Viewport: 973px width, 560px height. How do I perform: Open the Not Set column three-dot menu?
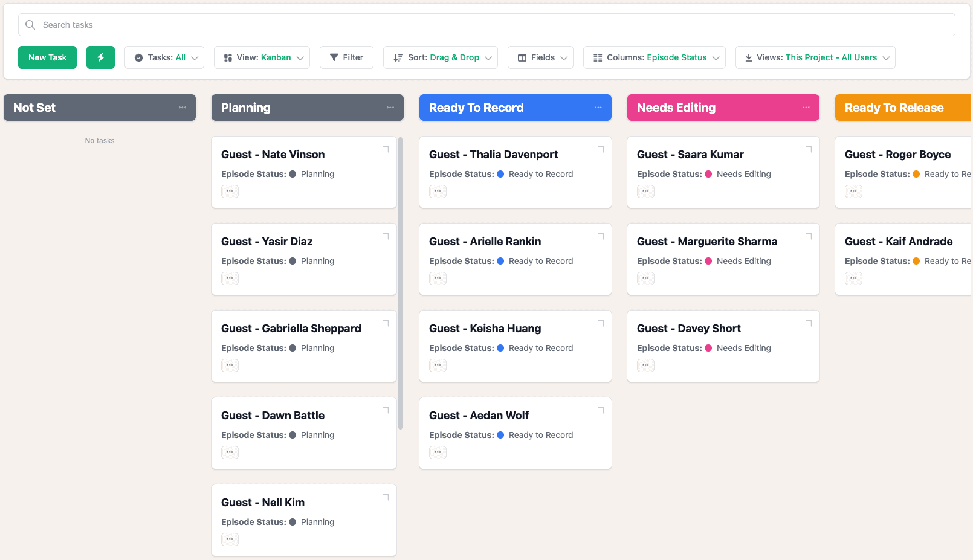[182, 108]
